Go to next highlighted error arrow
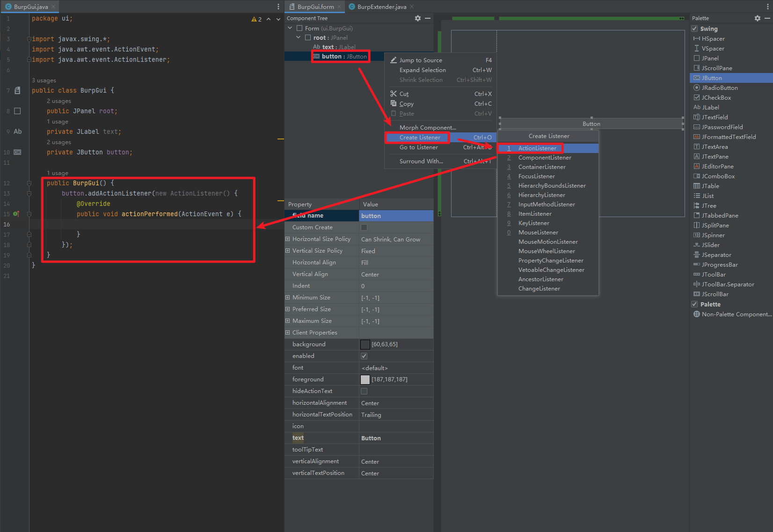Image resolution: width=773 pixels, height=532 pixels. tap(278, 19)
